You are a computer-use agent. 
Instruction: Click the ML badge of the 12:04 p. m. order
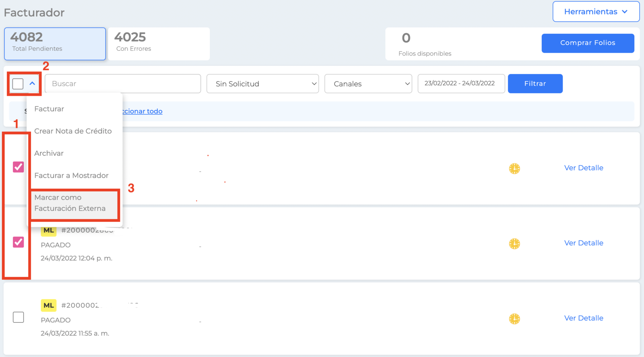[49, 230]
